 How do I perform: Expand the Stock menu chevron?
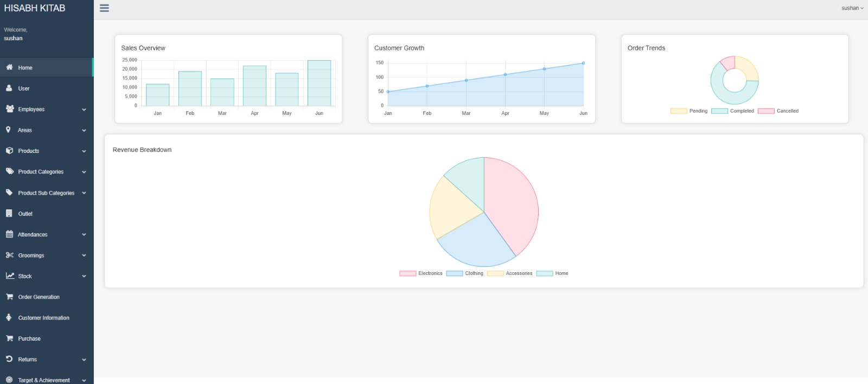(84, 276)
